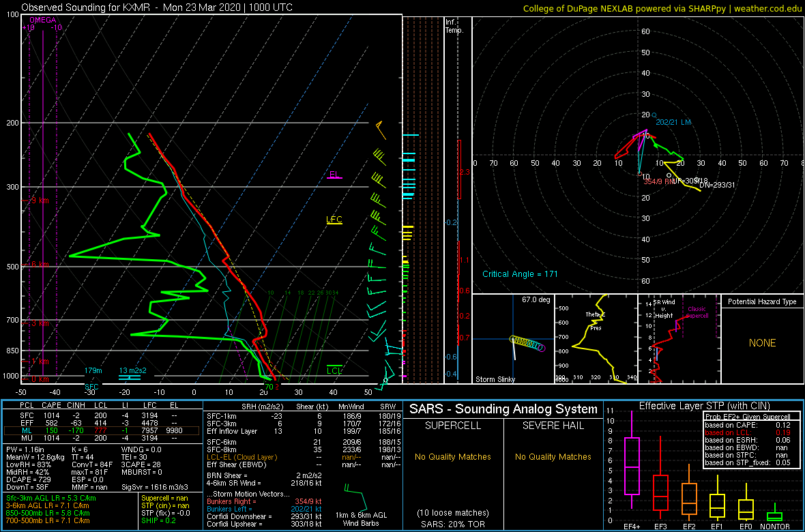Click the red 'based on LCL:' legend row

point(748,432)
